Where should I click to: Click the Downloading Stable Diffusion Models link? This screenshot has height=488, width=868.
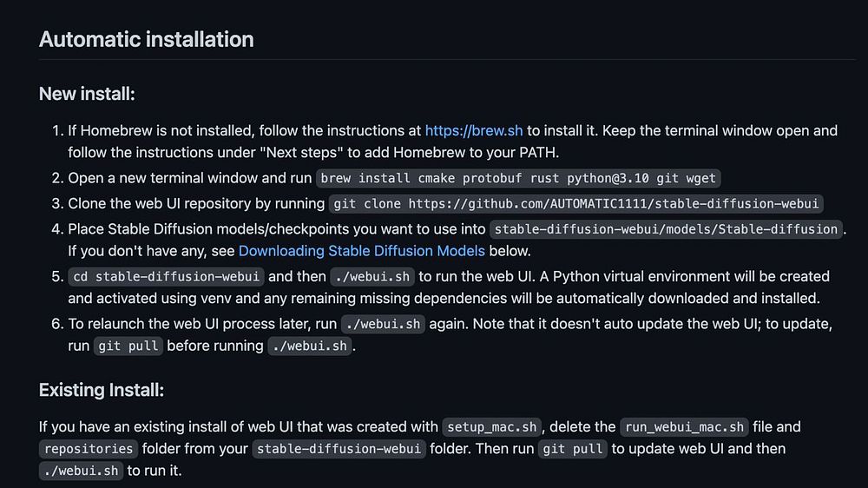pos(361,252)
